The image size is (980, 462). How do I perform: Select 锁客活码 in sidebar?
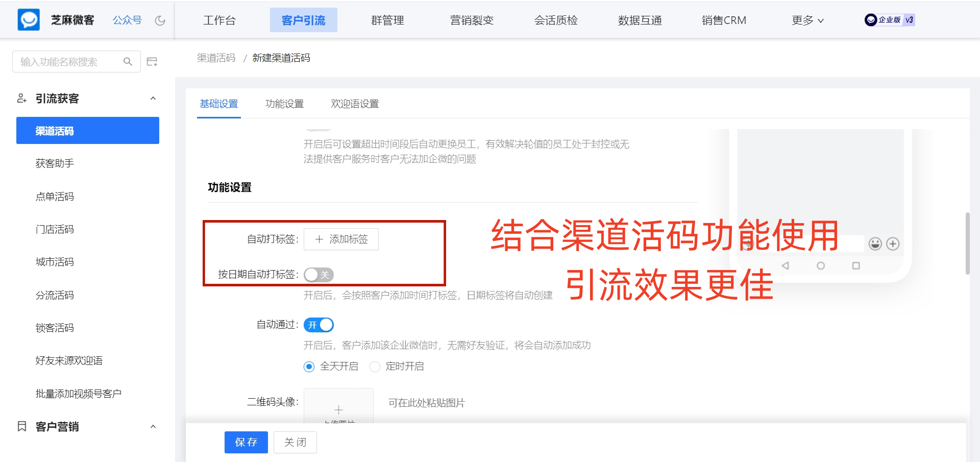click(x=55, y=328)
